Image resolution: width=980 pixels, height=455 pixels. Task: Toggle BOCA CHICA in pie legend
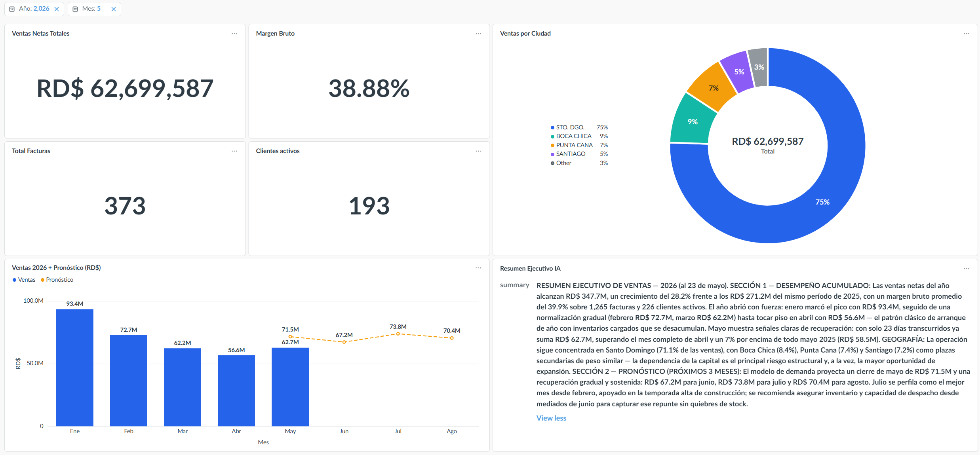(x=579, y=136)
